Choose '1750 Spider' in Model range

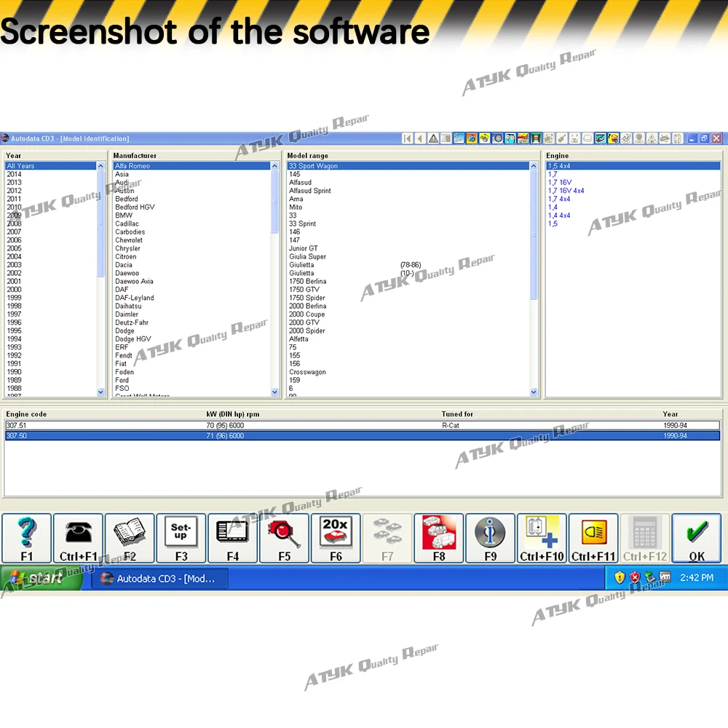point(408,298)
